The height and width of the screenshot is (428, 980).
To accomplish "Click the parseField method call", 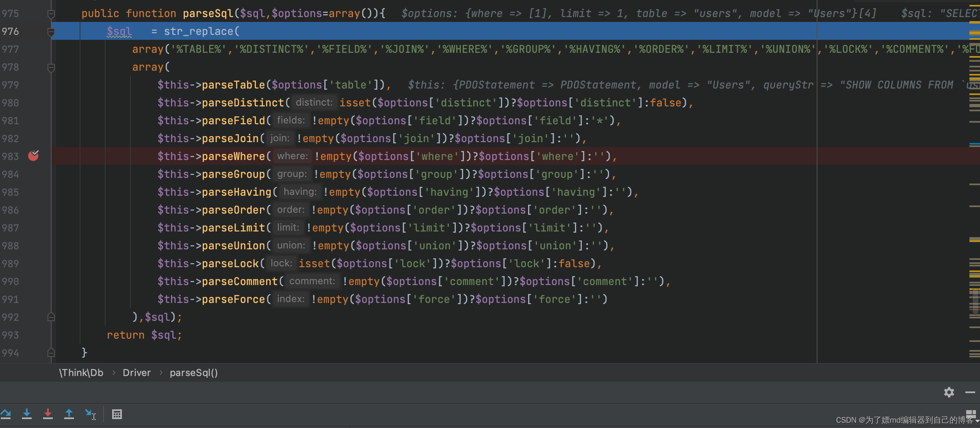I will pos(234,121).
